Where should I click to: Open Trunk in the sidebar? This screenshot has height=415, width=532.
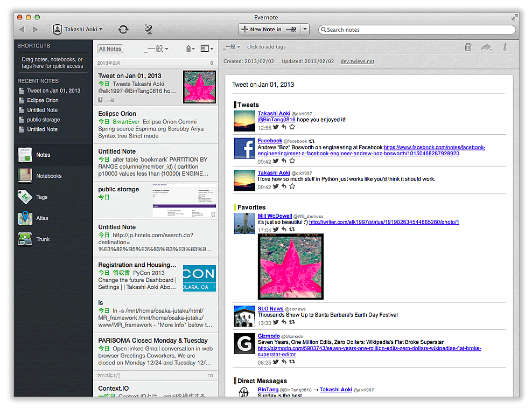tap(54, 239)
